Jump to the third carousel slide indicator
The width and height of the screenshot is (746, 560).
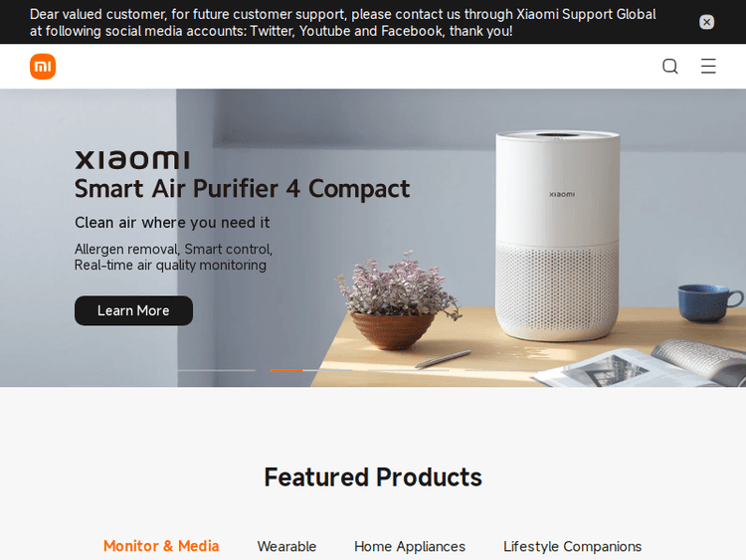click(x=408, y=370)
